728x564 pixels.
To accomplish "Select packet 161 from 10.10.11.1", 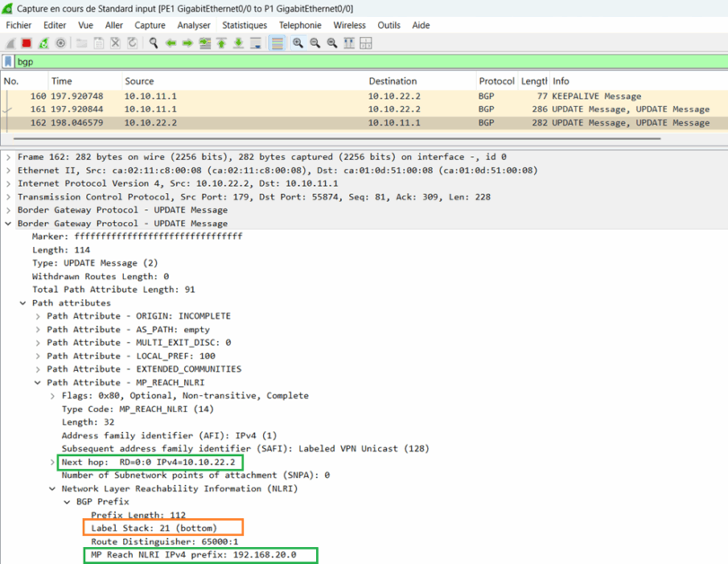I will point(364,110).
